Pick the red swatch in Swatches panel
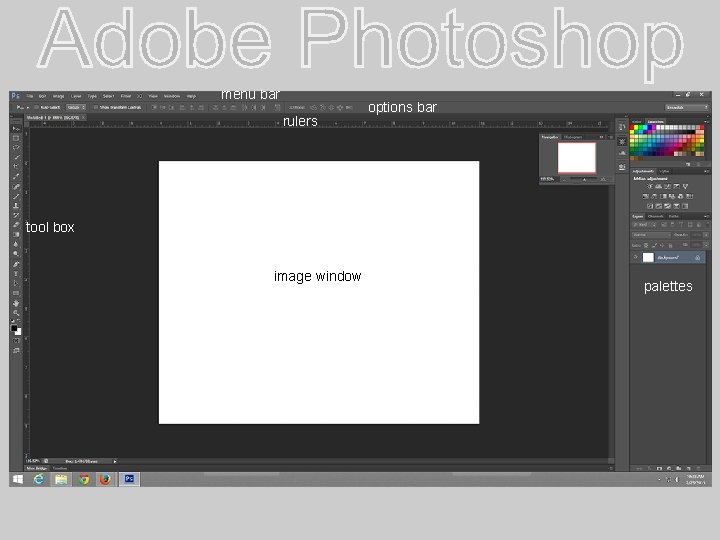720x540 pixels. point(633,127)
